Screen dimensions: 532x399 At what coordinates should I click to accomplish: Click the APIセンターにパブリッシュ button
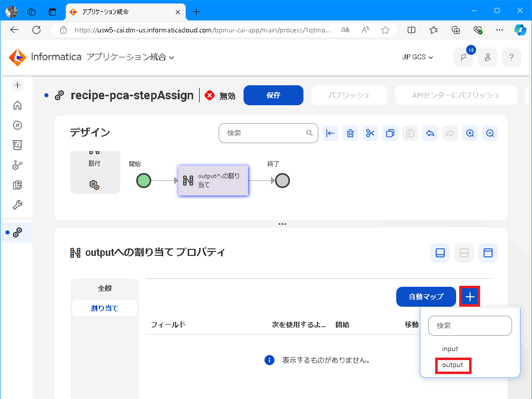(x=456, y=95)
